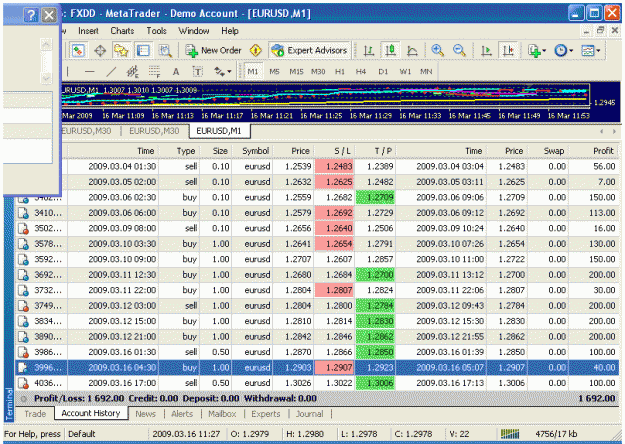
Task: Switch to the Journal tab
Action: click(x=309, y=414)
